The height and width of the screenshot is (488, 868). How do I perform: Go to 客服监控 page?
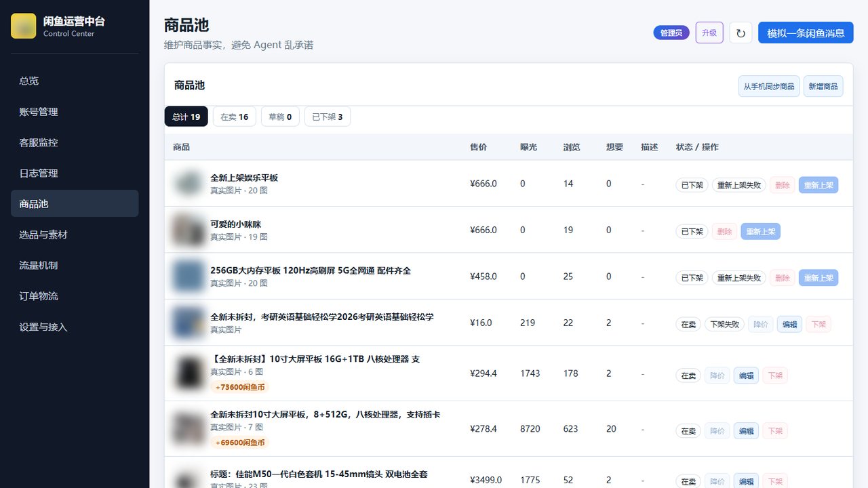[x=75, y=142]
